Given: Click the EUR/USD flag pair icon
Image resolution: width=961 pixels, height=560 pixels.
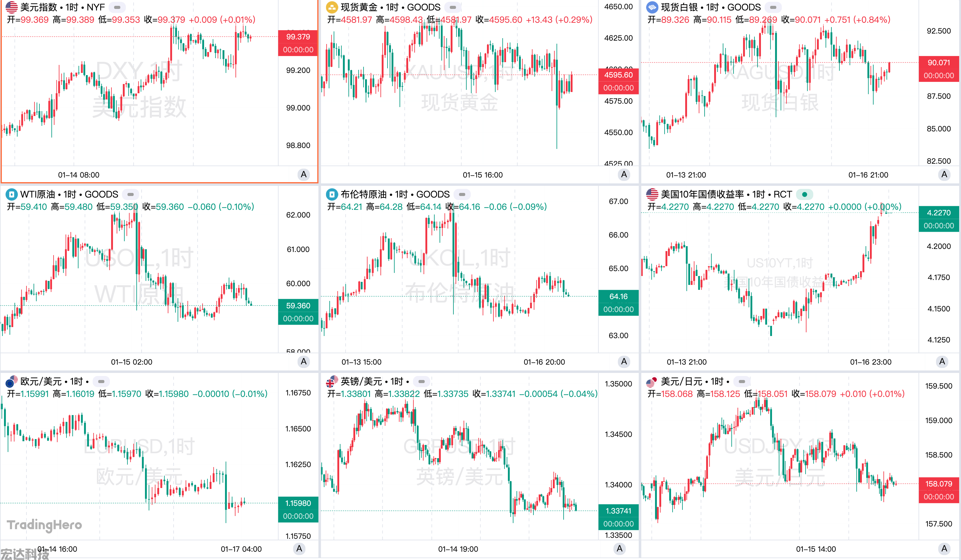Looking at the screenshot, I should pos(11,381).
